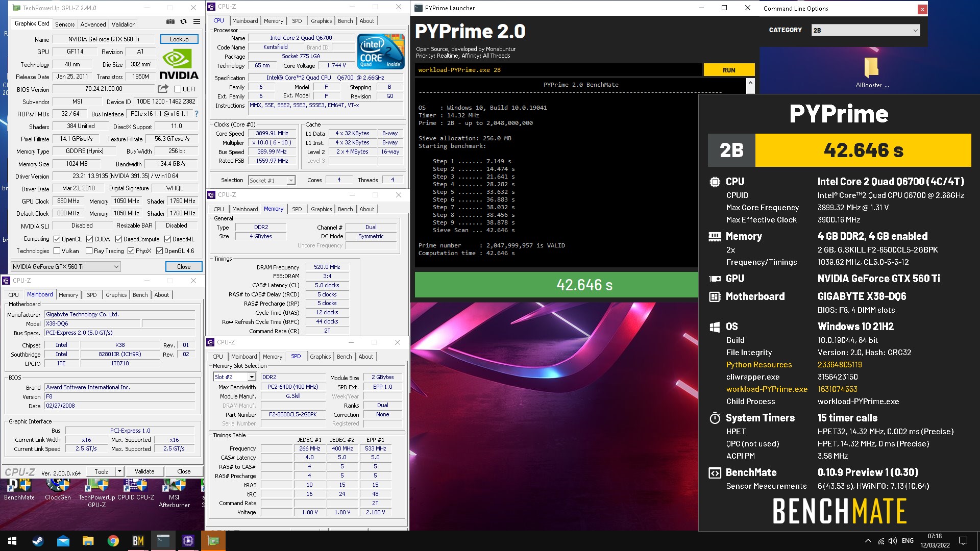This screenshot has height=551, width=980.
Task: Open the GPU selection dropdown in GPU-Z
Action: pyautogui.click(x=66, y=266)
